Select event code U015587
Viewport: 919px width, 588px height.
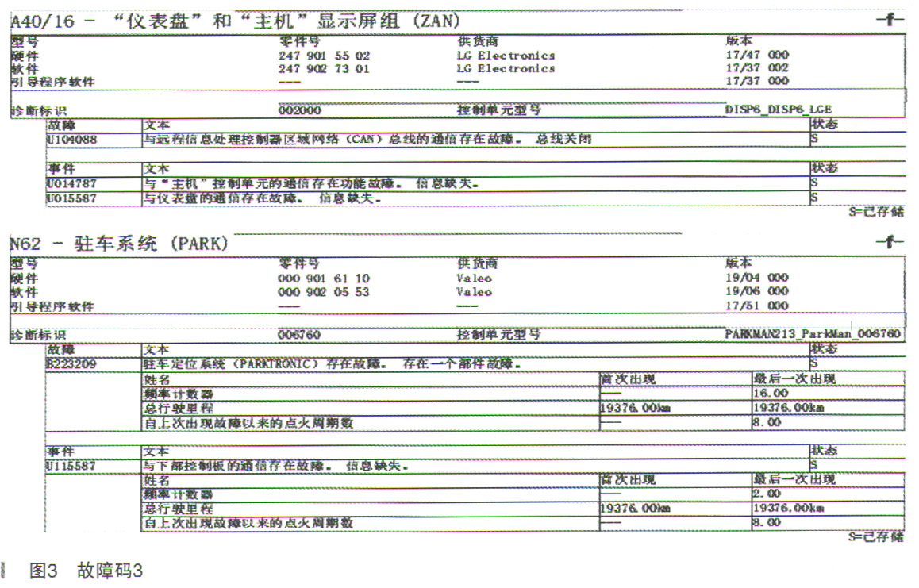click(x=71, y=198)
